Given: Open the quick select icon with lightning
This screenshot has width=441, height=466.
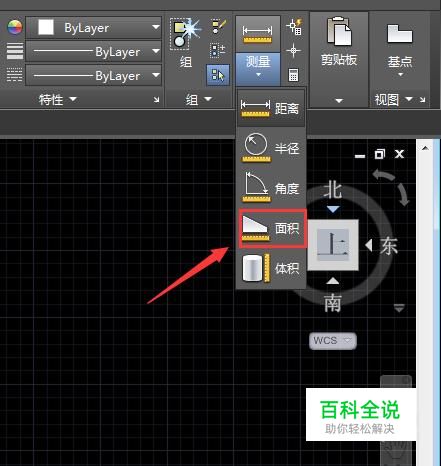Looking at the screenshot, I should click(294, 27).
